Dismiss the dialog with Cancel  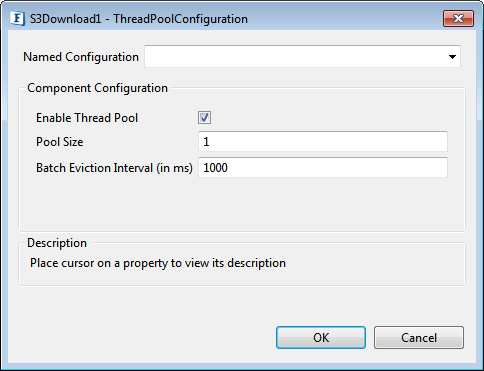coord(419,338)
